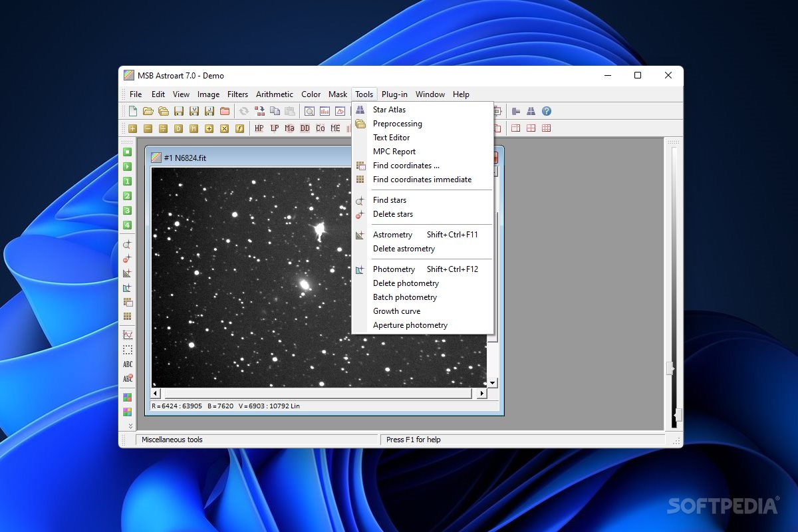Click the image window's horizontal scroll left arrow
Screen dimensions: 798x532
coord(156,394)
